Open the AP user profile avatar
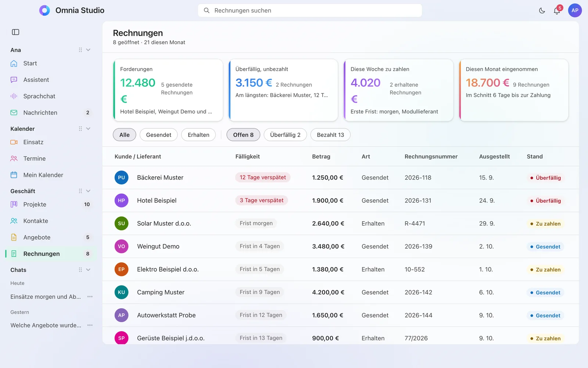The width and height of the screenshot is (588, 368). pos(575,10)
